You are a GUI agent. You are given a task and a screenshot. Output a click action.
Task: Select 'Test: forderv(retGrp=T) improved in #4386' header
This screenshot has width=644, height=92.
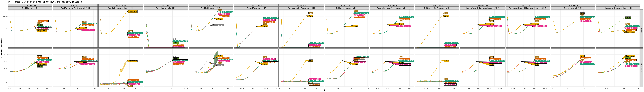(302, 8)
